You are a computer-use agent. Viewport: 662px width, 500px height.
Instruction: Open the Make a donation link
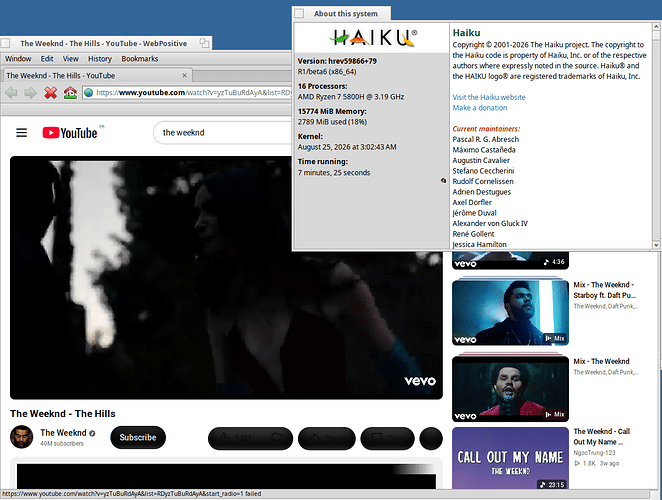pyautogui.click(x=480, y=108)
